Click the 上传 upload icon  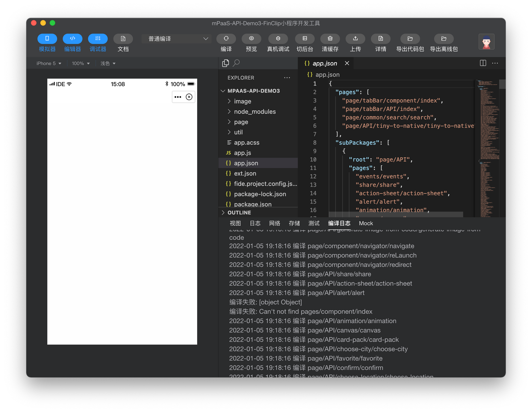point(355,39)
